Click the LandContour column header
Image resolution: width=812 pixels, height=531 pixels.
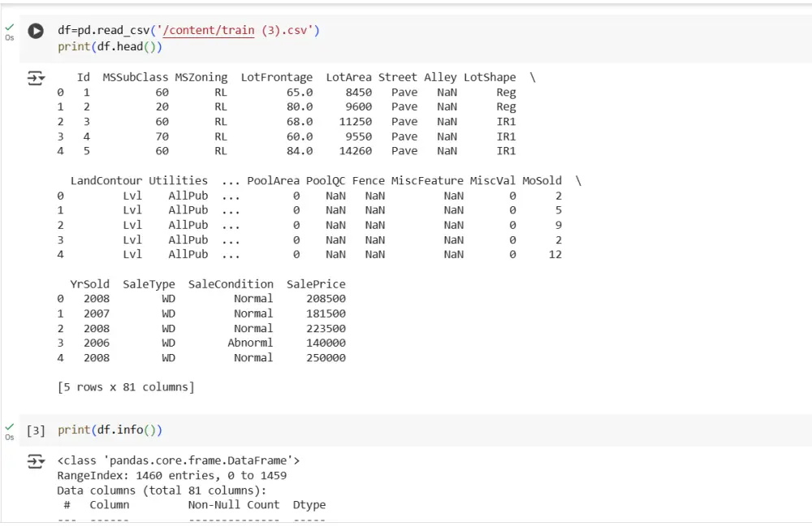coord(106,180)
